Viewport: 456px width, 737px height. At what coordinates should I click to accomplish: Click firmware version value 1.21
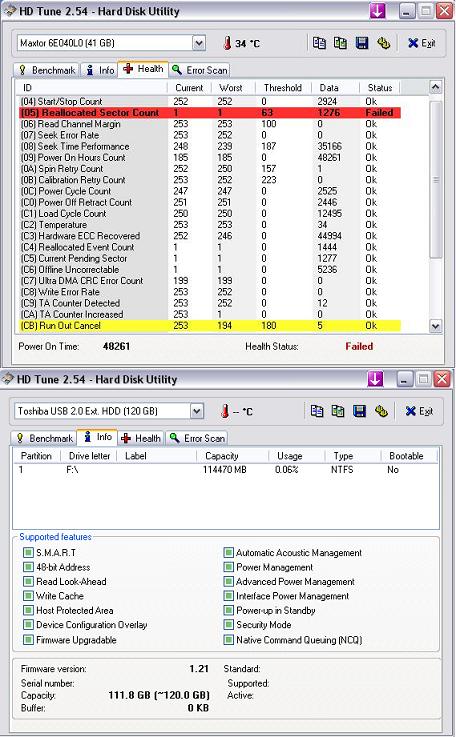(x=199, y=668)
